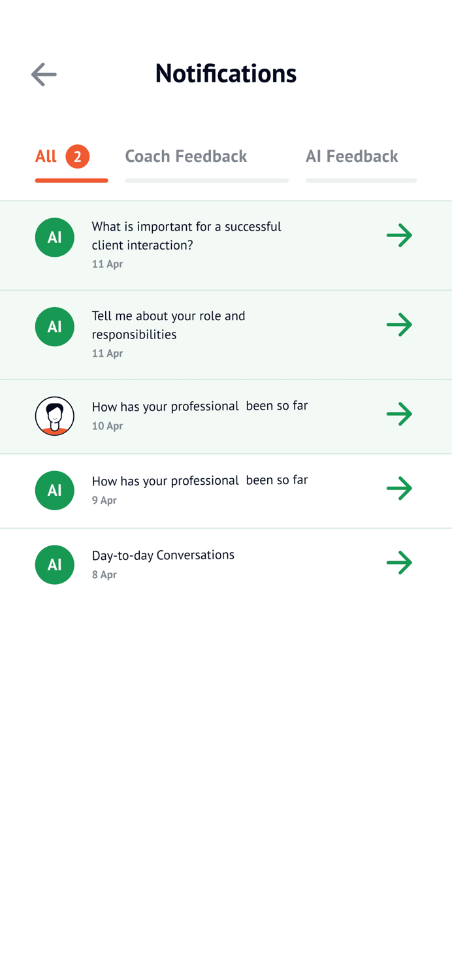This screenshot has height=980, width=452.
Task: Click the AI icon next to roles and responsibilities notification
Action: coord(55,327)
